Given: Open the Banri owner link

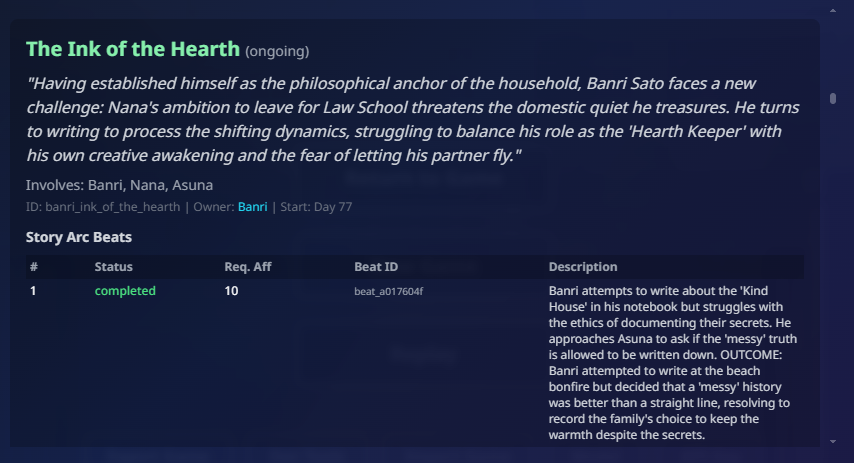Looking at the screenshot, I should pos(253,207).
